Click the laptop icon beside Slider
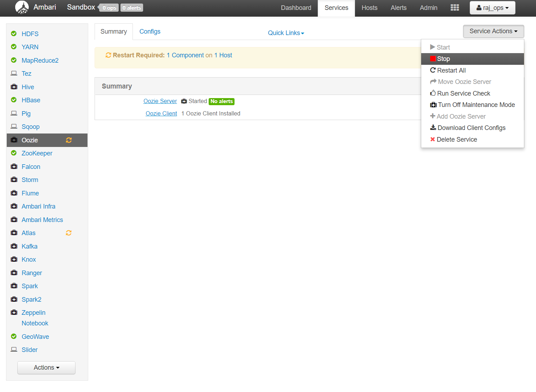536x392 pixels. coord(14,350)
